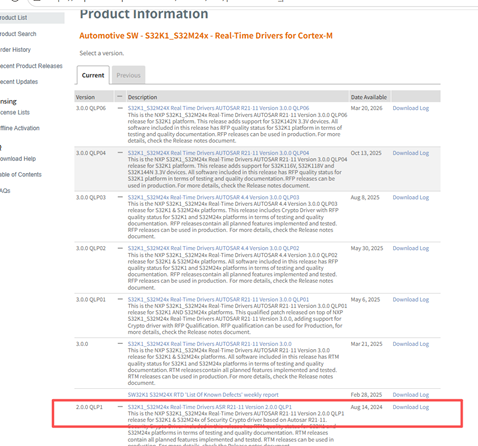Screen dimensions: 478x446
Task: View Download Log for Aug 14, 2024 release
Action: pyautogui.click(x=411, y=407)
